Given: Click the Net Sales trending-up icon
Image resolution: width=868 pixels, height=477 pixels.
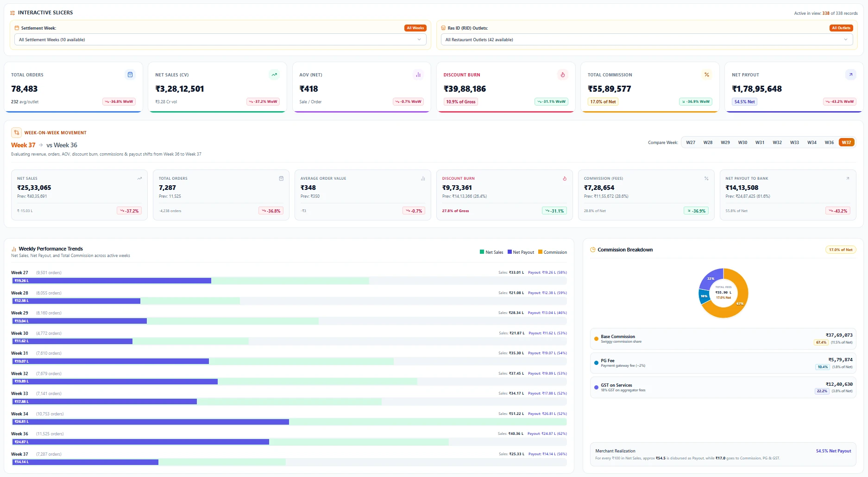Looking at the screenshot, I should click(x=274, y=75).
